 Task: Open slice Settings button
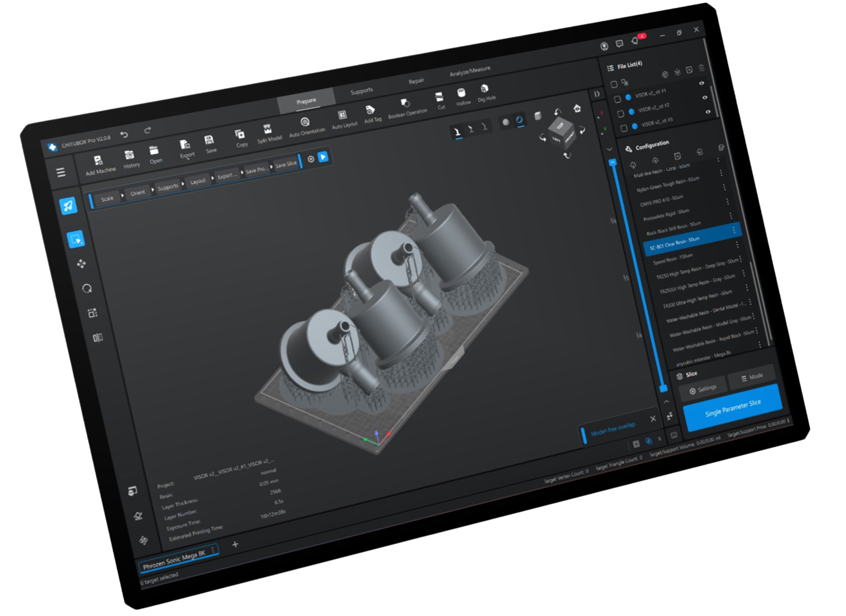[x=703, y=389]
